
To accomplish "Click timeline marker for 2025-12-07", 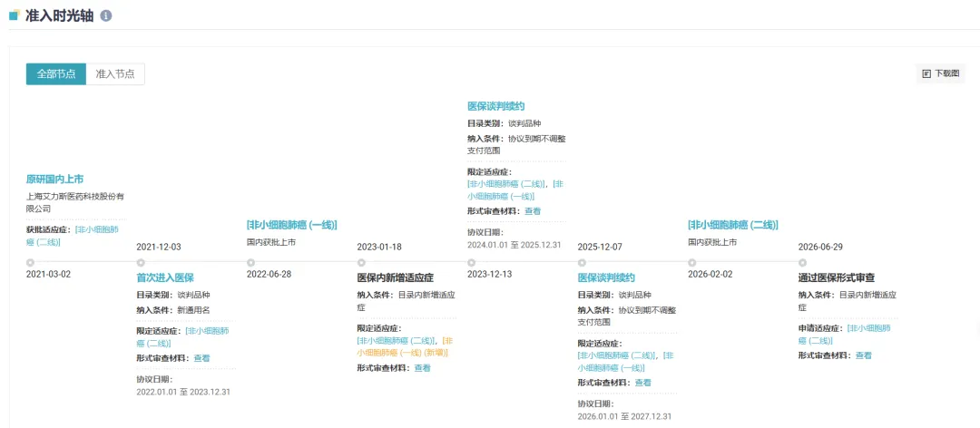I will pyautogui.click(x=582, y=262).
